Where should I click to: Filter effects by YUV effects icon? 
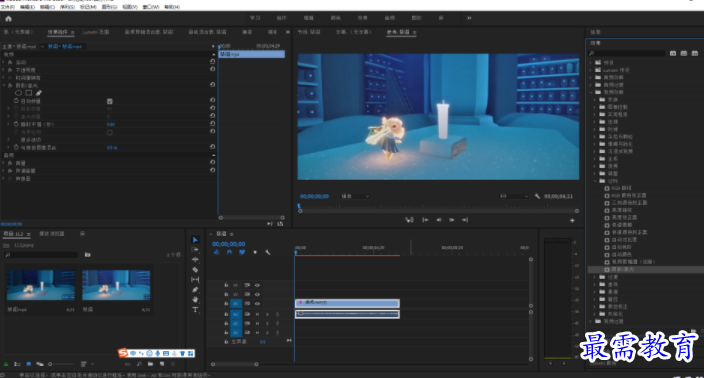pos(695,53)
